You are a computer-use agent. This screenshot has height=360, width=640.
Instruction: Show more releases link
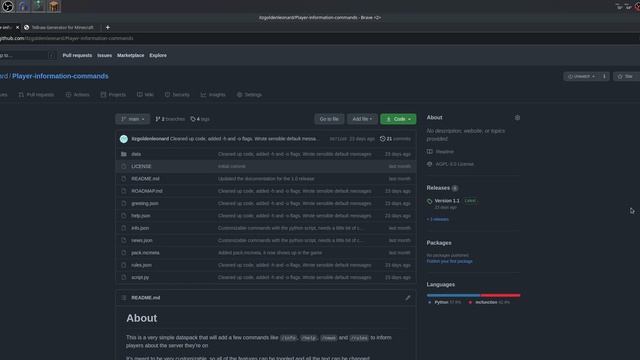[x=438, y=220]
